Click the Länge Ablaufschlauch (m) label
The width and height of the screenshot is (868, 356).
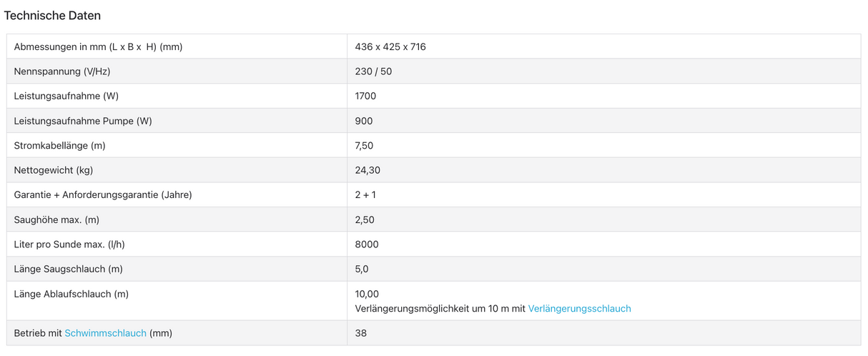tap(71, 294)
